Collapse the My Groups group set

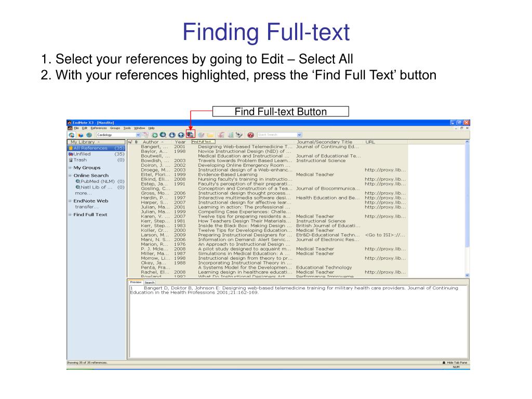[70, 168]
